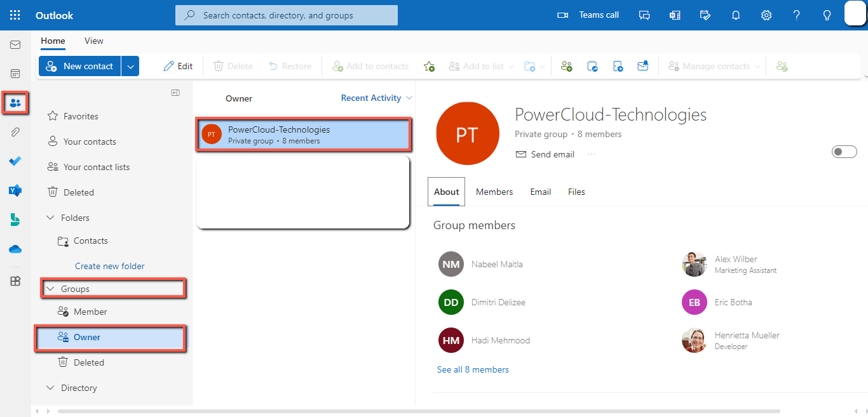Image resolution: width=868 pixels, height=417 pixels.
Task: Start a Teams call
Action: tap(588, 15)
